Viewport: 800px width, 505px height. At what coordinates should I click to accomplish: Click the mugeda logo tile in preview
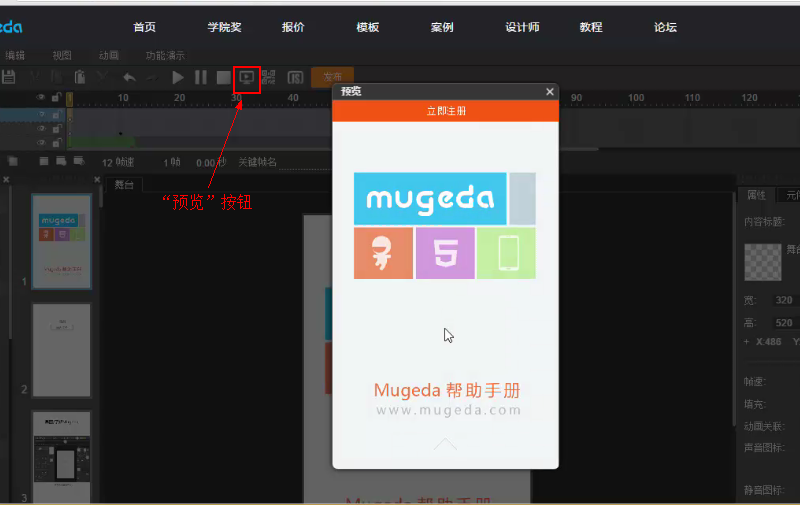[430, 198]
